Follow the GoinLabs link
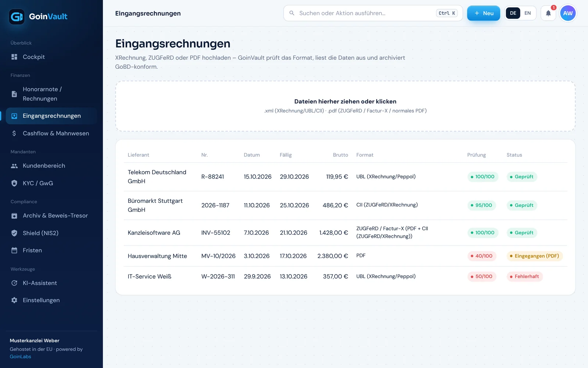This screenshot has width=588, height=368. (x=21, y=357)
